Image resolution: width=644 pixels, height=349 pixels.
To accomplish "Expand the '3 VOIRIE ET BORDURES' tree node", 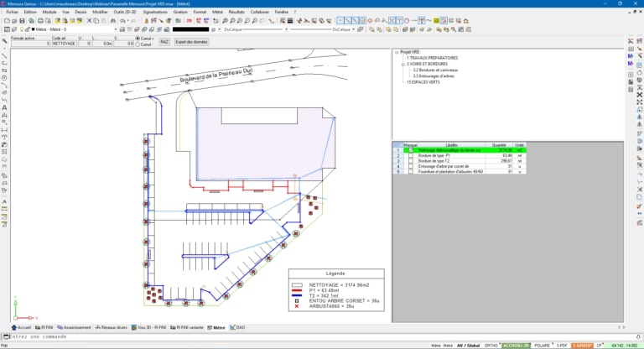I will tap(402, 63).
